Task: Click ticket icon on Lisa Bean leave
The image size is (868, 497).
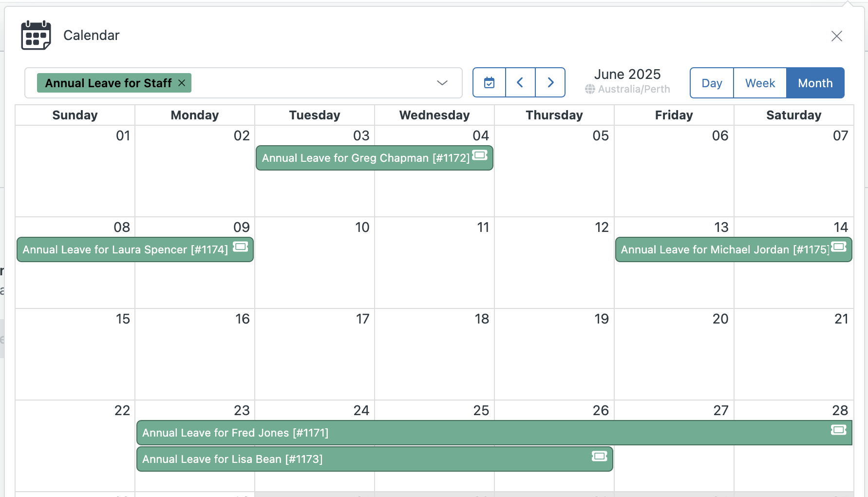Action: tap(600, 456)
